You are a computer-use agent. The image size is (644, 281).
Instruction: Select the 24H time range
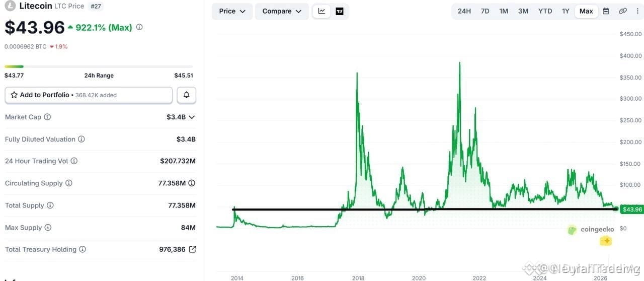coord(464,11)
